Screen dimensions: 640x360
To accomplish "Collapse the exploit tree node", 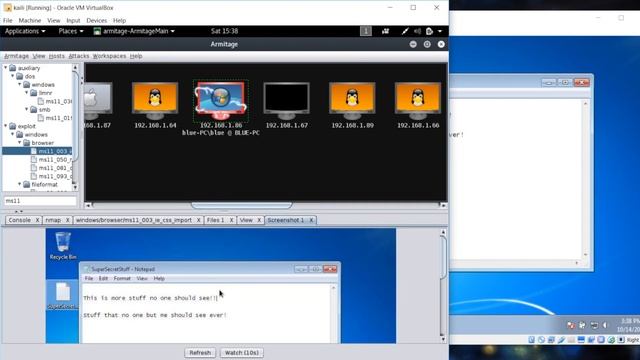I will point(6,126).
